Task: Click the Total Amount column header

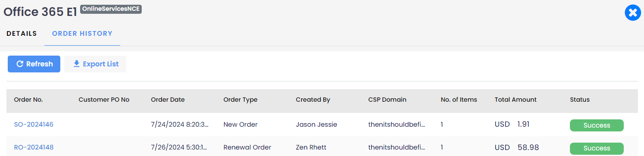Action: coord(516,100)
